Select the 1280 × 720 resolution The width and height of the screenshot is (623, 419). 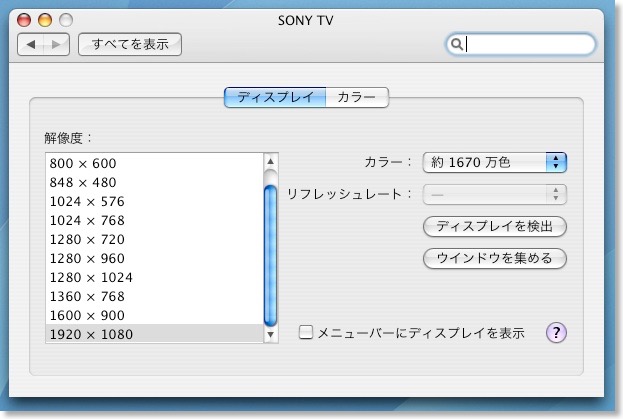[x=154, y=239]
